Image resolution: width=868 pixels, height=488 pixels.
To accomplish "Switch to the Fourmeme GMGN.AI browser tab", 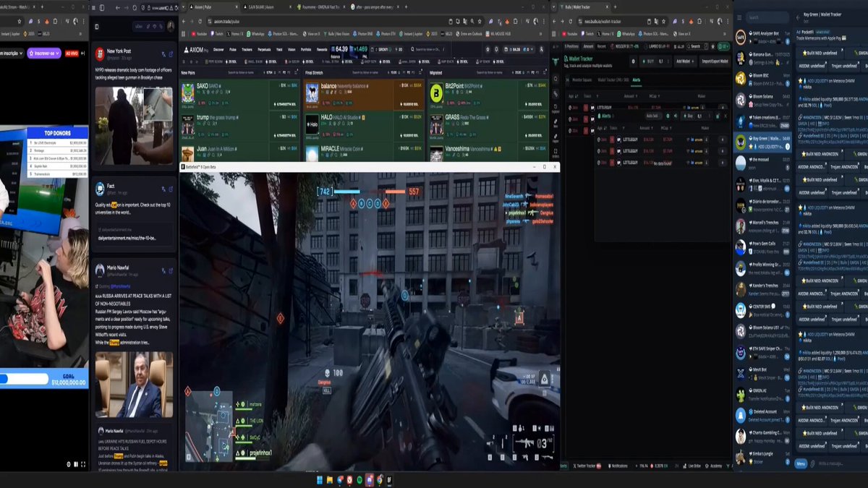I will point(322,7).
